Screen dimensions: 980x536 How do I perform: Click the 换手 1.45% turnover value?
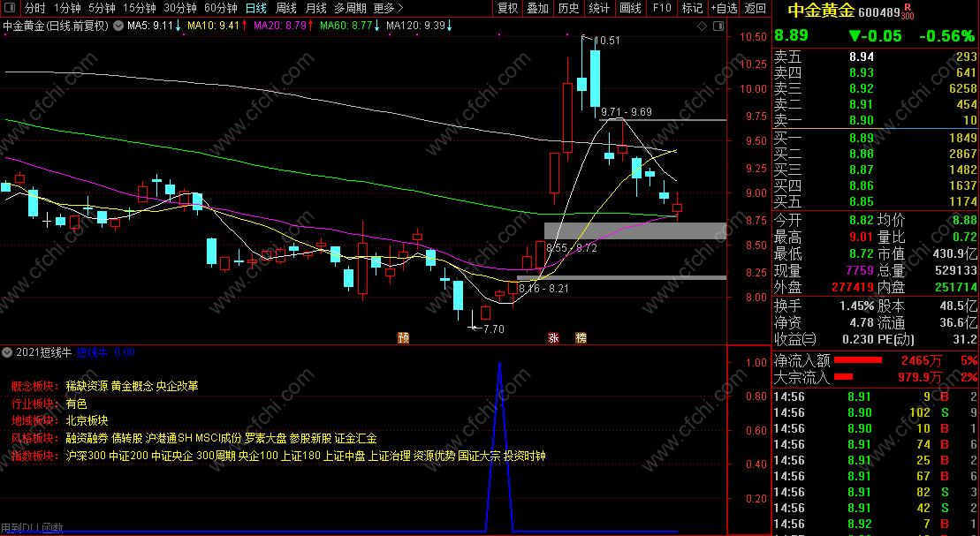click(x=857, y=306)
